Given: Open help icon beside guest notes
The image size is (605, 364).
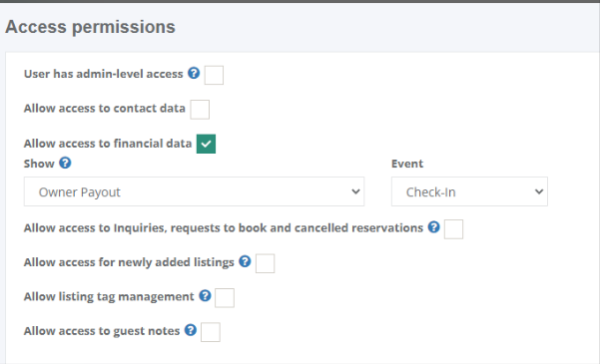Looking at the screenshot, I should [191, 330].
